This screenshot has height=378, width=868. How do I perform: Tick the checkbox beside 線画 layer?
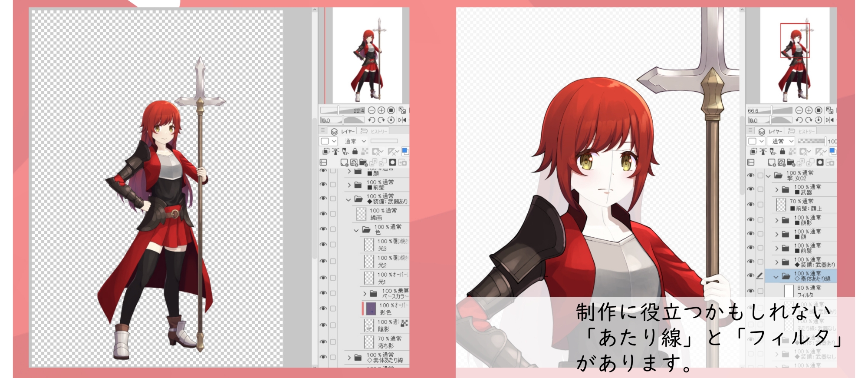tap(333, 214)
